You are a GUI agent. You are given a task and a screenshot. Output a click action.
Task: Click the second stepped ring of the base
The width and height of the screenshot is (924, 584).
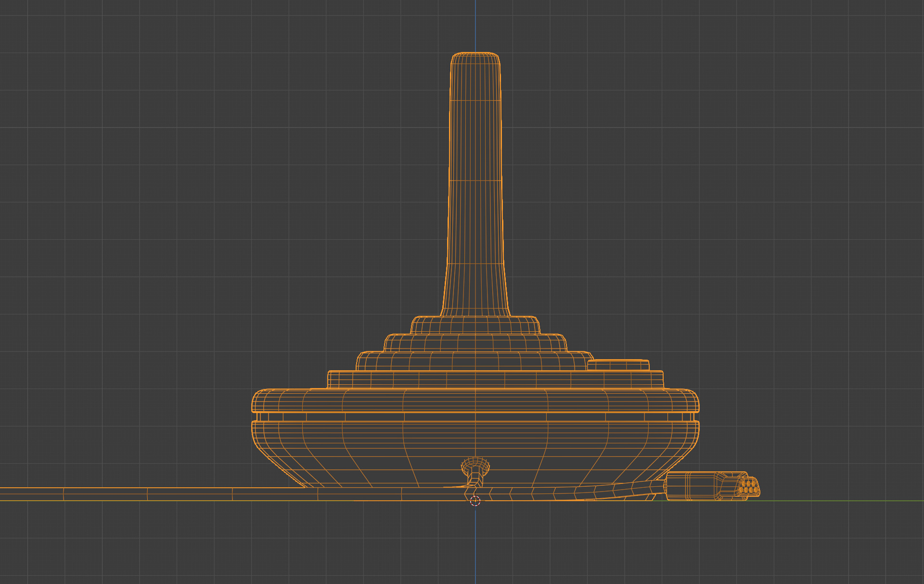click(x=475, y=342)
